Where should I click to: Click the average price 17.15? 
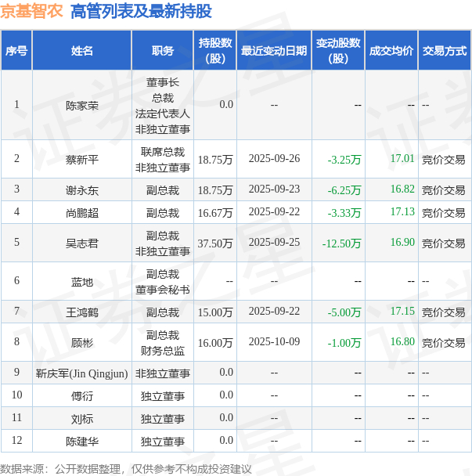pos(402,311)
